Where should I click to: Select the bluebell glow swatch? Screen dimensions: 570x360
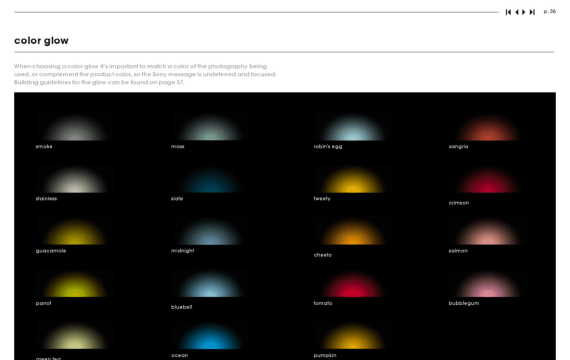click(210, 284)
